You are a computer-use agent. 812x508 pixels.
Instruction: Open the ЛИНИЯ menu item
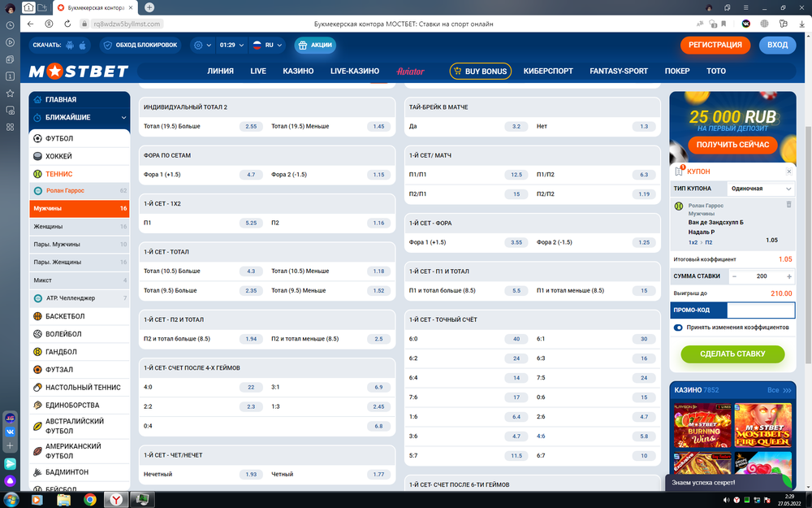pos(221,71)
